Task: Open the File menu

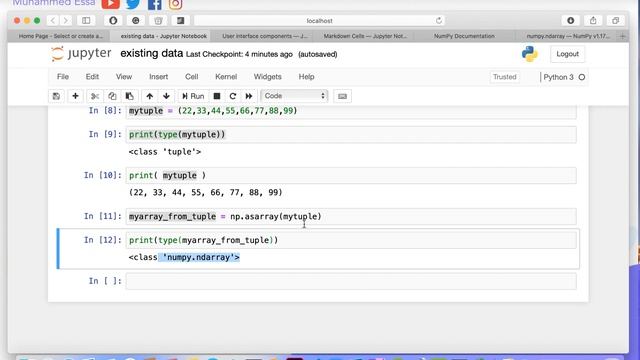Action: pyautogui.click(x=63, y=77)
